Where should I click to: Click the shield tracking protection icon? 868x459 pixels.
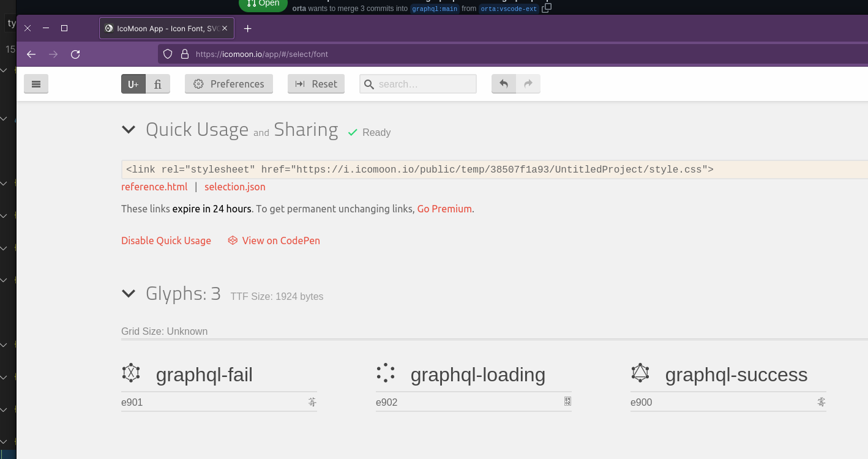pyautogui.click(x=167, y=54)
